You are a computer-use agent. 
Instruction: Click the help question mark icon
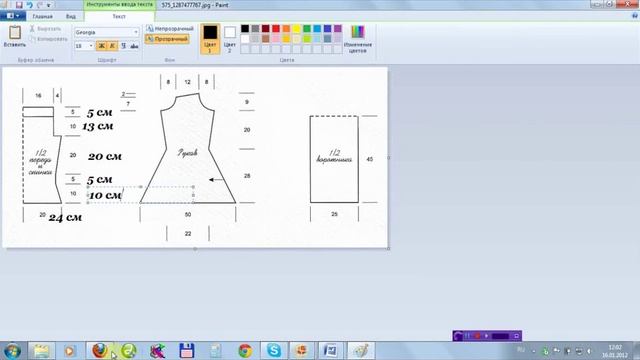635,16
